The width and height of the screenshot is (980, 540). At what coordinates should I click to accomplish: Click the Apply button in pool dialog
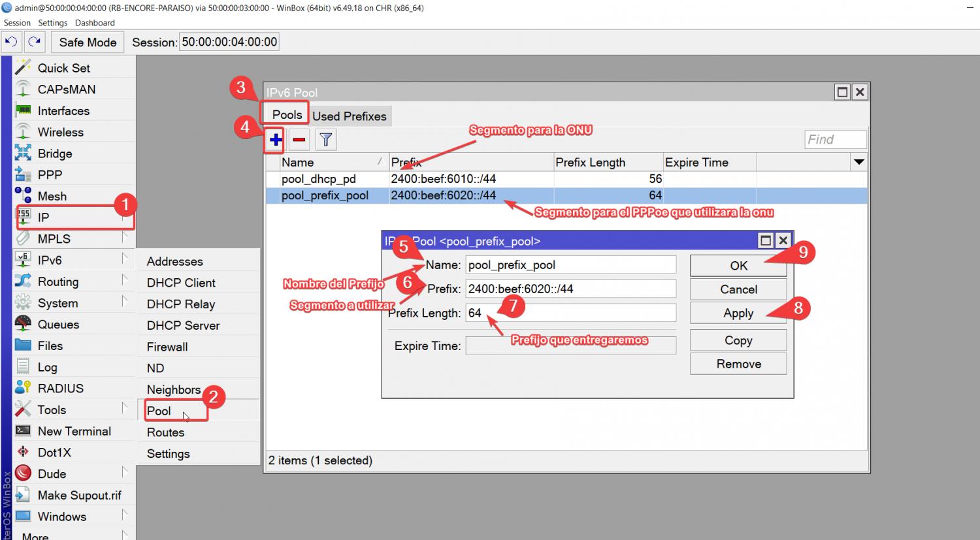click(738, 313)
